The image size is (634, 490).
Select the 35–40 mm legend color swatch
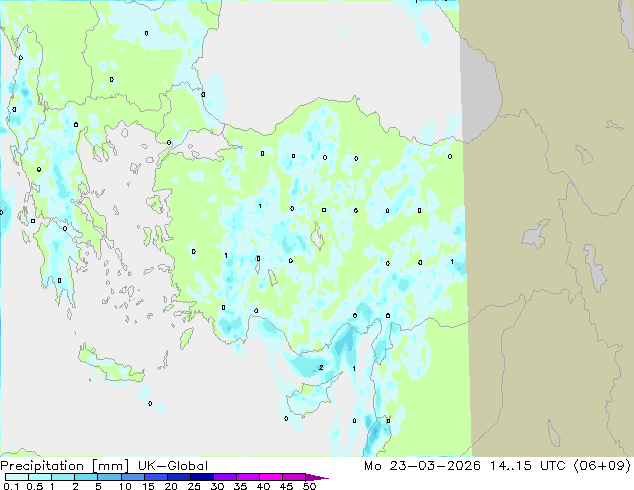coord(248,477)
